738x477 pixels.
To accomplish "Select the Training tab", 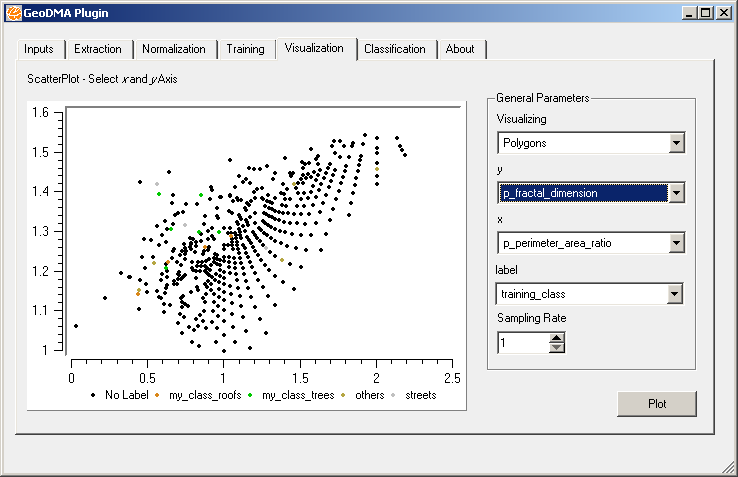I will (x=245, y=49).
